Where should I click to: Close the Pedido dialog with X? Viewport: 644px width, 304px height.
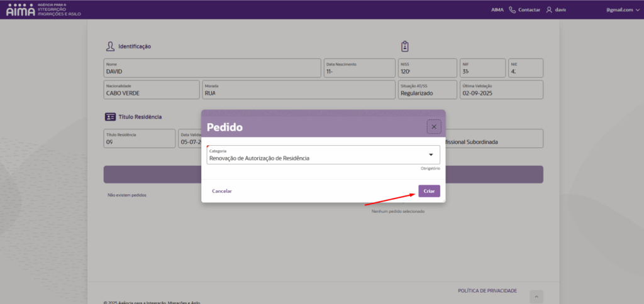coord(433,127)
